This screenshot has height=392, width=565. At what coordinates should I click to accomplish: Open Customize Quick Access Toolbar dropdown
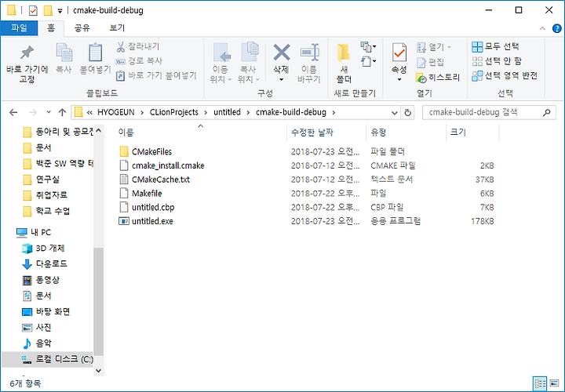tap(60, 11)
